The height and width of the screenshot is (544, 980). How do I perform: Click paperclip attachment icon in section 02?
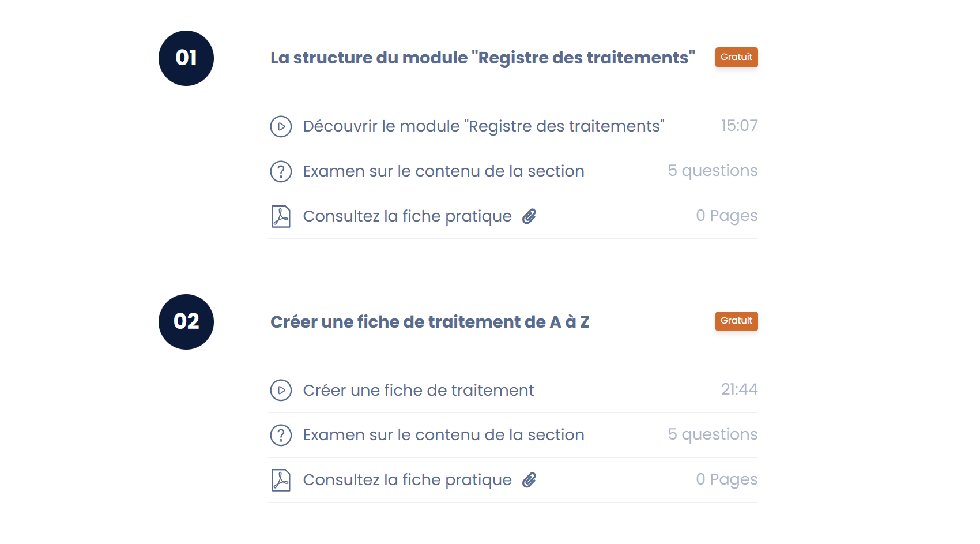(529, 480)
